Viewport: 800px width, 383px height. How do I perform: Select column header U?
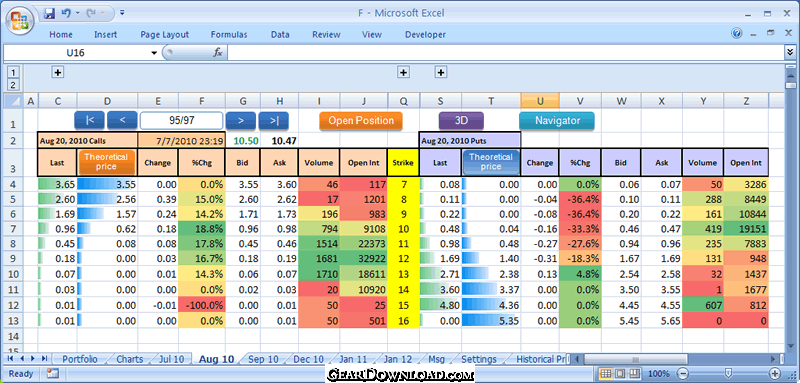(x=540, y=101)
